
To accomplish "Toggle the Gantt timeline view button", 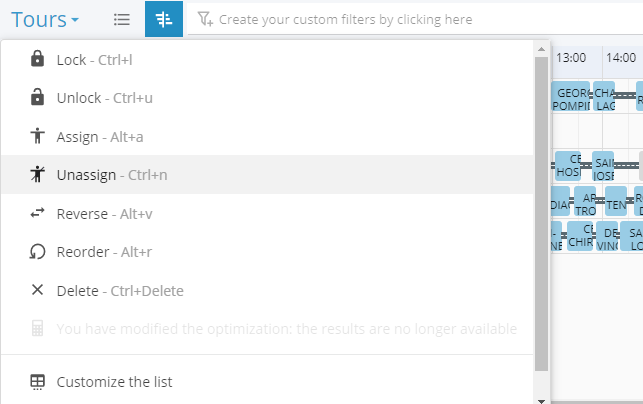I will (x=164, y=19).
